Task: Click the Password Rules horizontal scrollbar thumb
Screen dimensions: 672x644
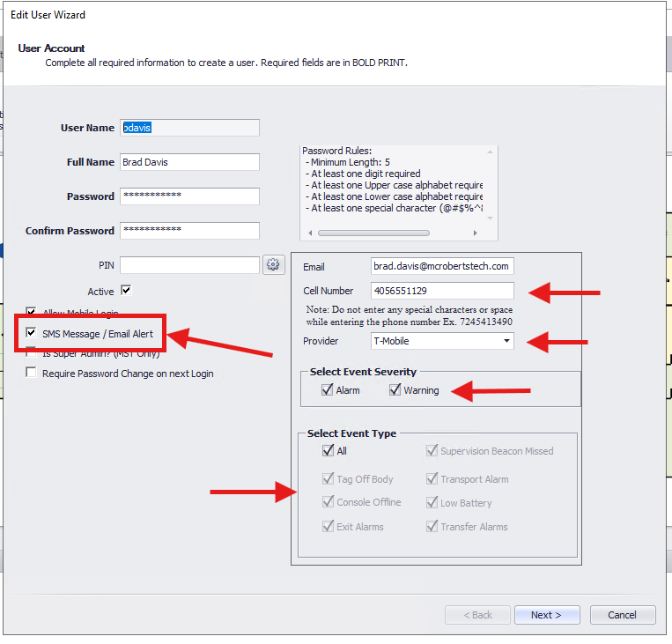Action: 373,233
